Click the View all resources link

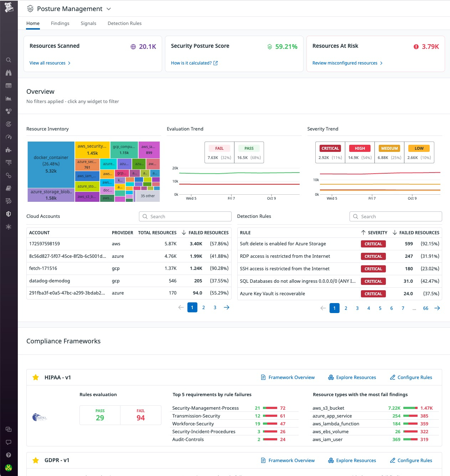point(47,63)
